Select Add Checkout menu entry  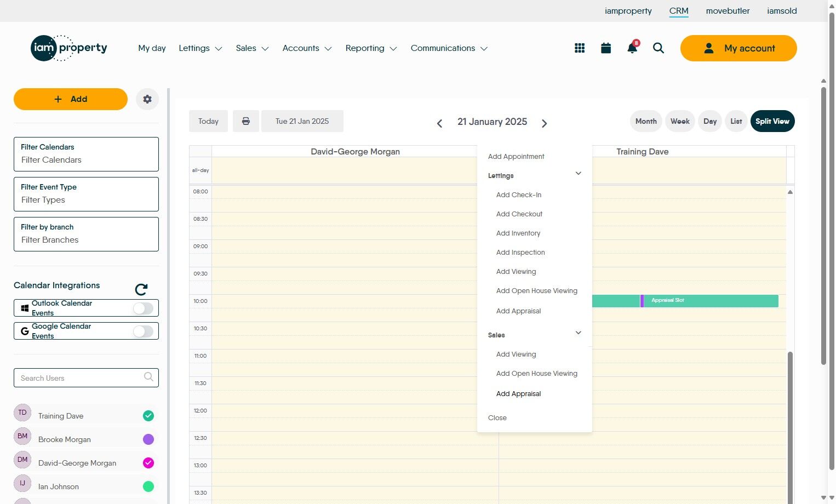click(x=519, y=214)
